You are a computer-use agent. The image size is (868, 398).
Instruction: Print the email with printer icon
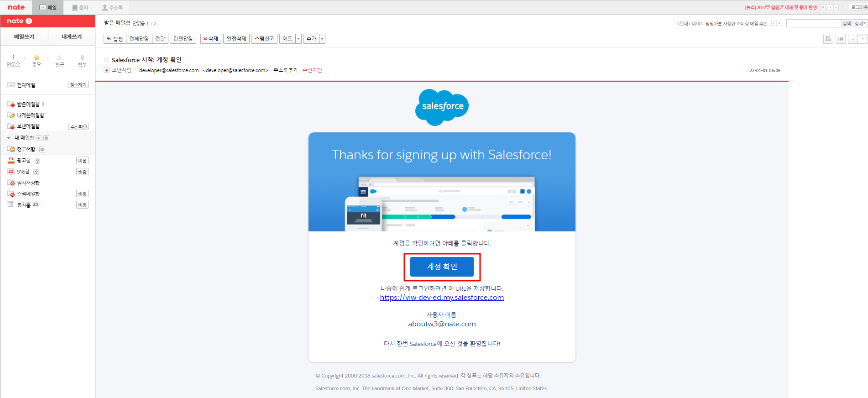coord(828,39)
